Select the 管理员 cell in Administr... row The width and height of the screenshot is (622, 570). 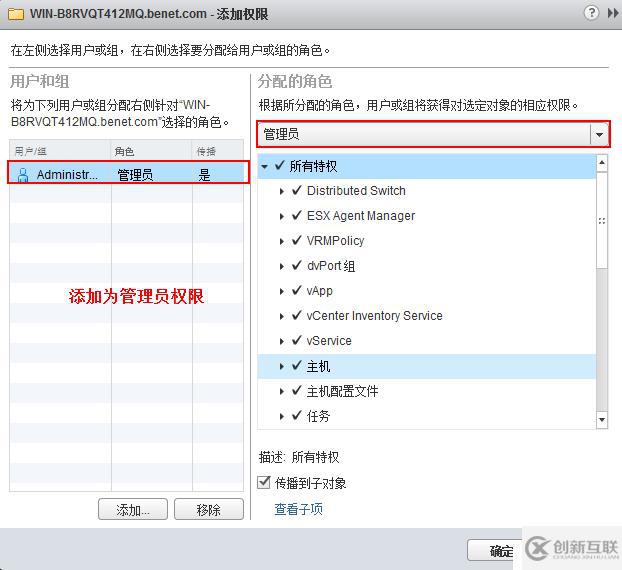pos(135,175)
